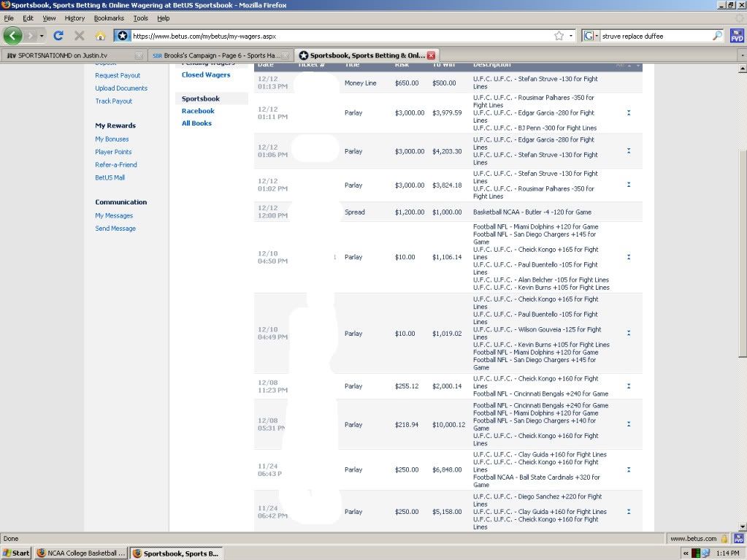
Task: Open the History menu
Action: (74, 18)
